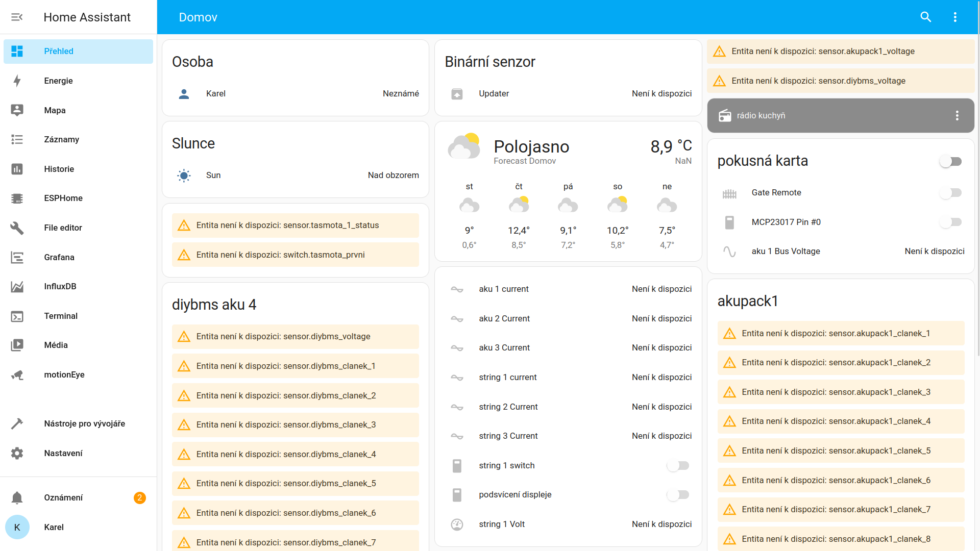
Task: Click the partly cloudy weather icon
Action: pyautogui.click(x=463, y=146)
